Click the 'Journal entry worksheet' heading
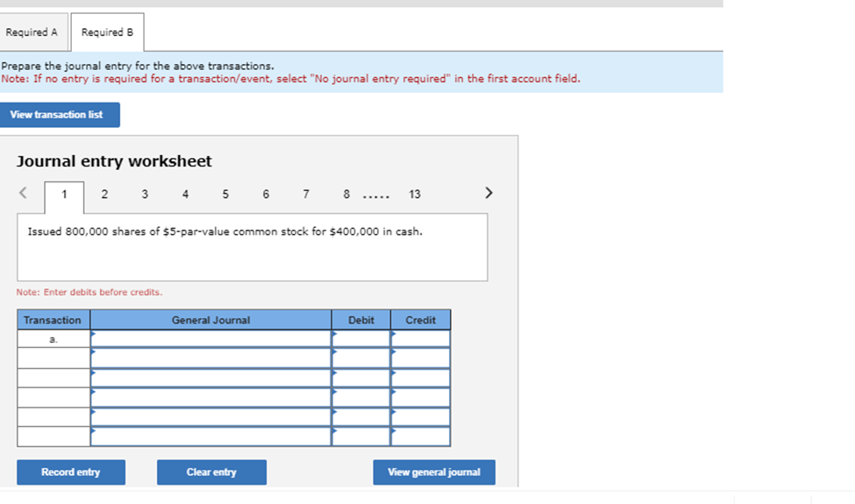Image resolution: width=855 pixels, height=504 pixels. click(114, 161)
